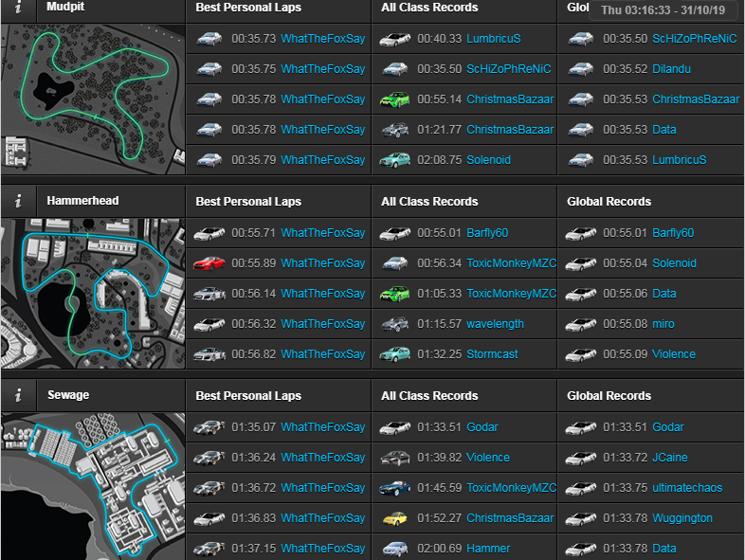Click car icon beside 02:00.69 Hammer
The height and width of the screenshot is (560, 745).
[x=395, y=549]
